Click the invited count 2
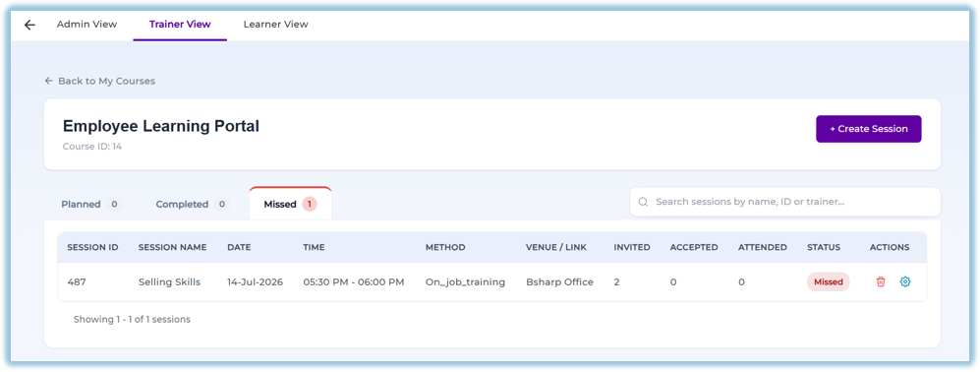The height and width of the screenshot is (372, 980). (x=617, y=281)
